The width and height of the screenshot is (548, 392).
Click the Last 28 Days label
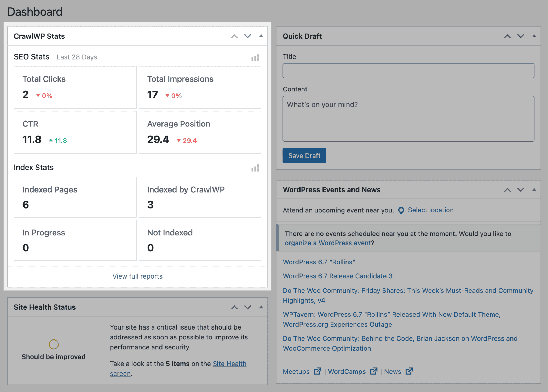tap(77, 57)
